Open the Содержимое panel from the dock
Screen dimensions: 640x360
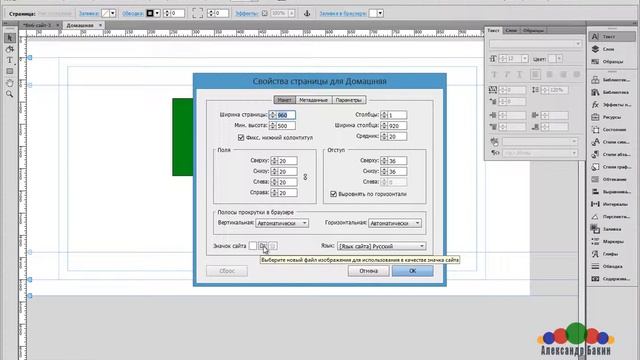click(611, 279)
